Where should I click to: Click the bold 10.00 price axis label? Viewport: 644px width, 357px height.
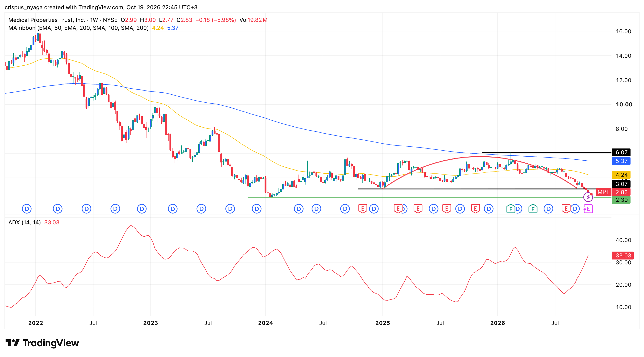coord(624,104)
